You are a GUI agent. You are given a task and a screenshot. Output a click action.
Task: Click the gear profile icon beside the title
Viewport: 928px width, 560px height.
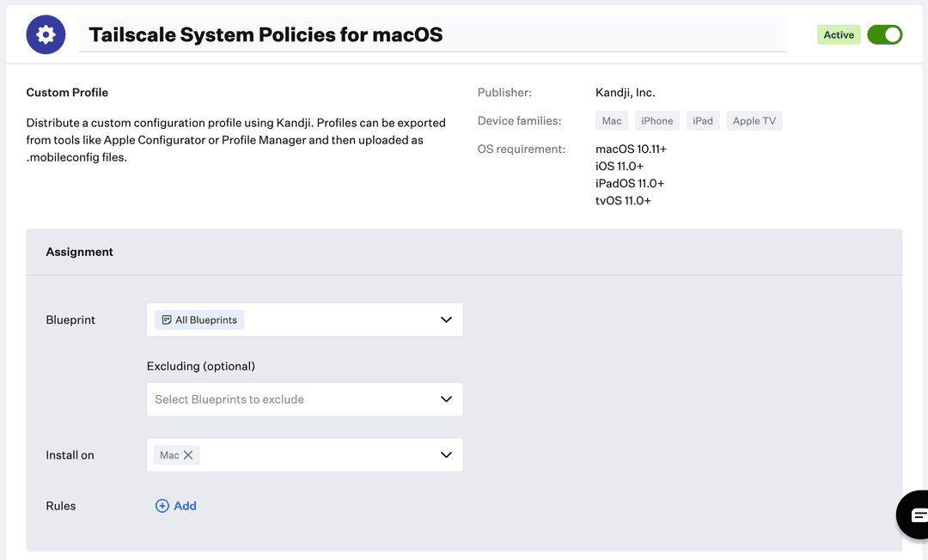(x=46, y=34)
